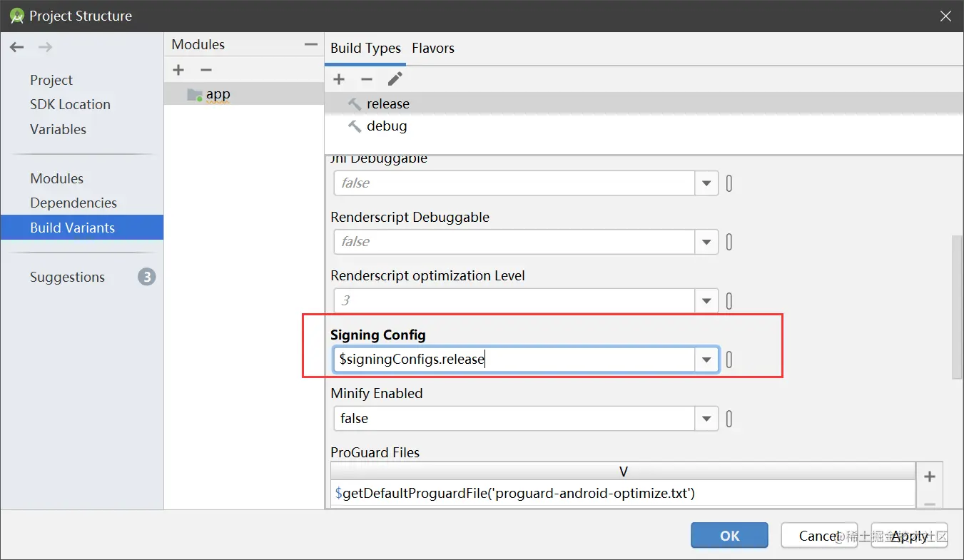The image size is (964, 560).
Task: Remove the selected build type
Action: click(367, 78)
